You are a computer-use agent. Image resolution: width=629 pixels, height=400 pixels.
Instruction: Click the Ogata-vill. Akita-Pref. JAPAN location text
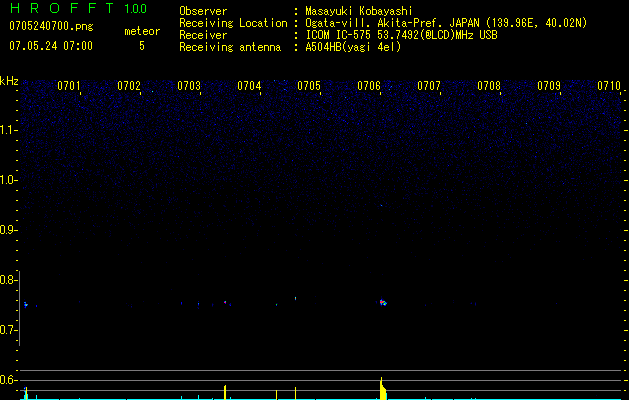click(446, 23)
